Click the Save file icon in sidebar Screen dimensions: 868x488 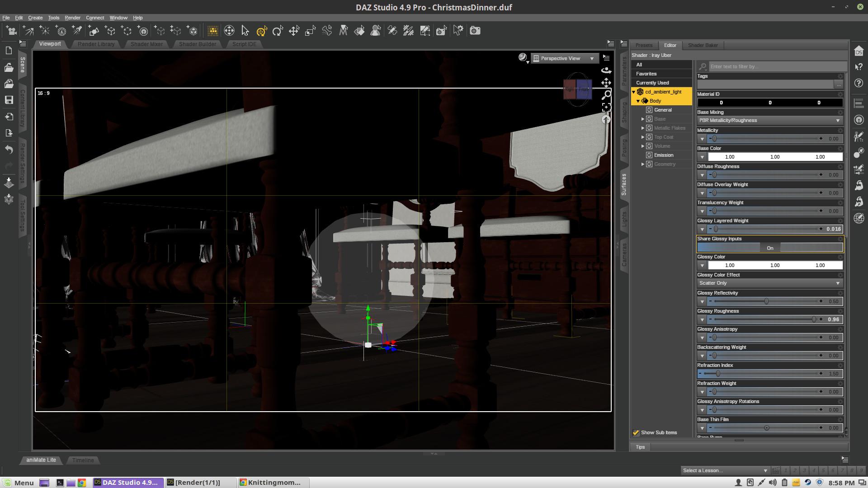9,100
